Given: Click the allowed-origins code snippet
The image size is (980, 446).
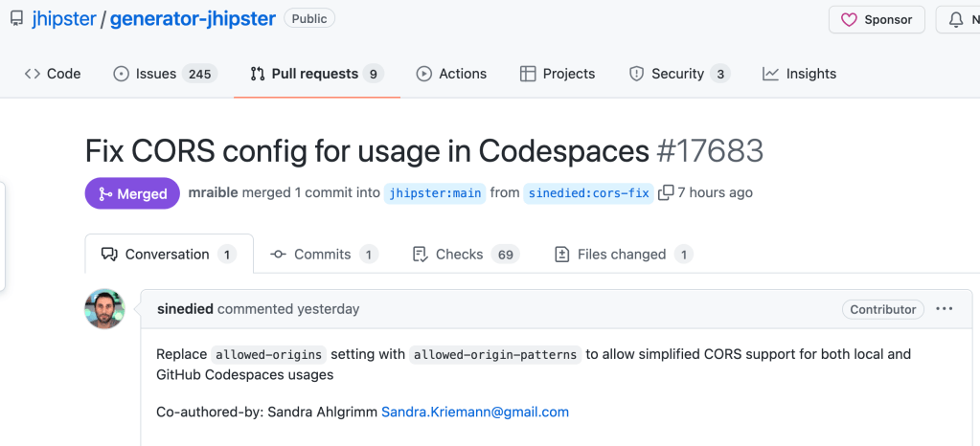Looking at the screenshot, I should pos(269,355).
